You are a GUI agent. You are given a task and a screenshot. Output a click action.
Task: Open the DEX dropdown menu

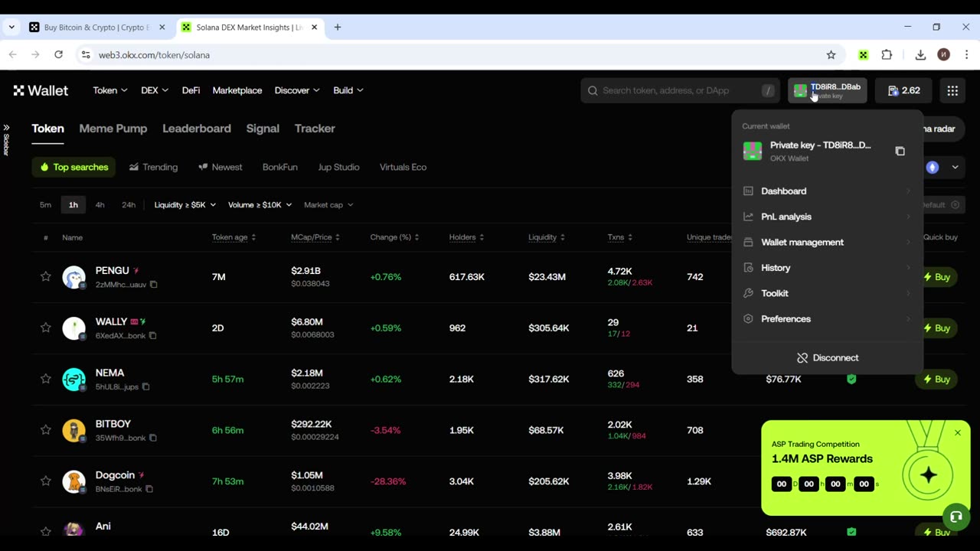(155, 90)
